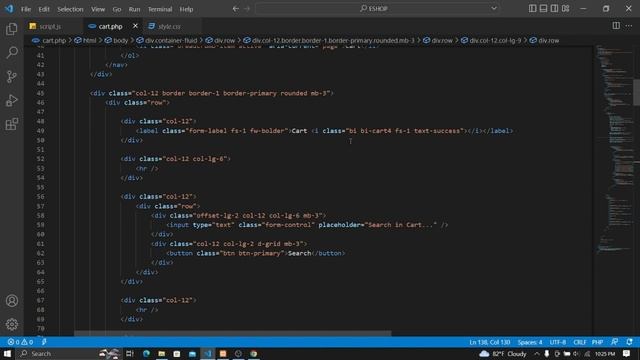
Task: Click Ln 138, Col 130 in status bar
Action: (x=489, y=342)
